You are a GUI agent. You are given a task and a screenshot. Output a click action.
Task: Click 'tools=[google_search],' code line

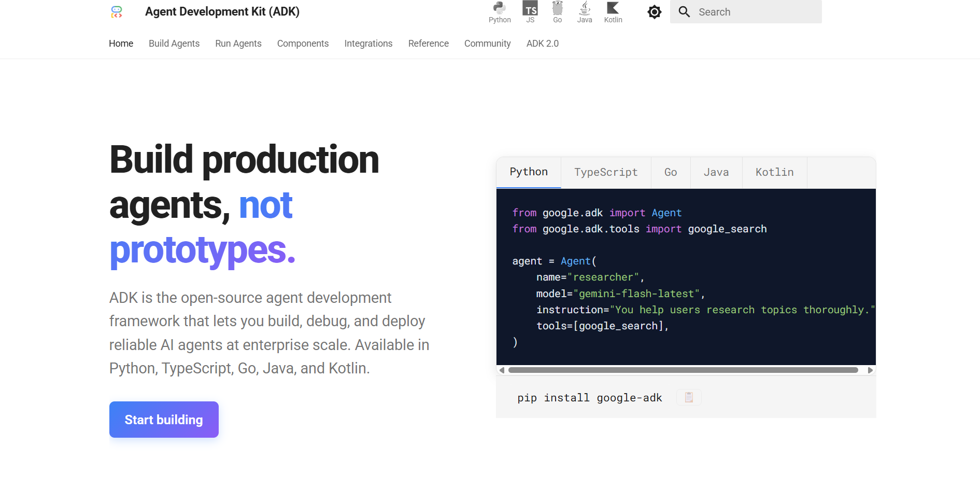[x=603, y=326]
